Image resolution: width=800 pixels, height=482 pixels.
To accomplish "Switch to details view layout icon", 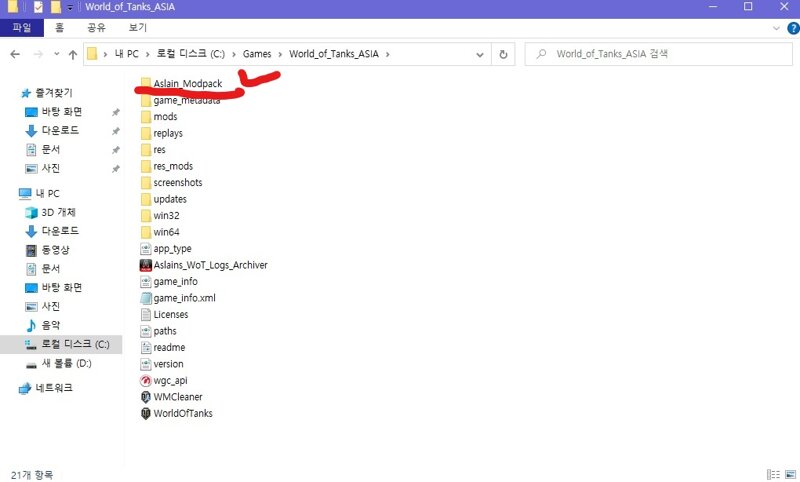I will (773, 474).
